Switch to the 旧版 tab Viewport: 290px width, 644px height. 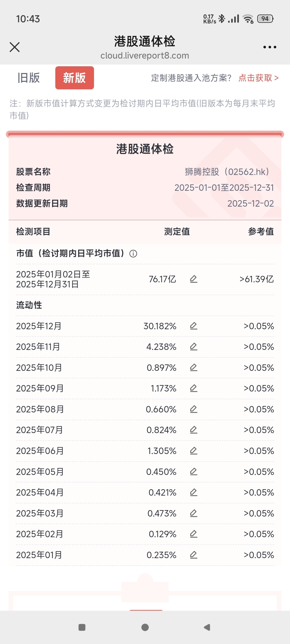pos(29,78)
